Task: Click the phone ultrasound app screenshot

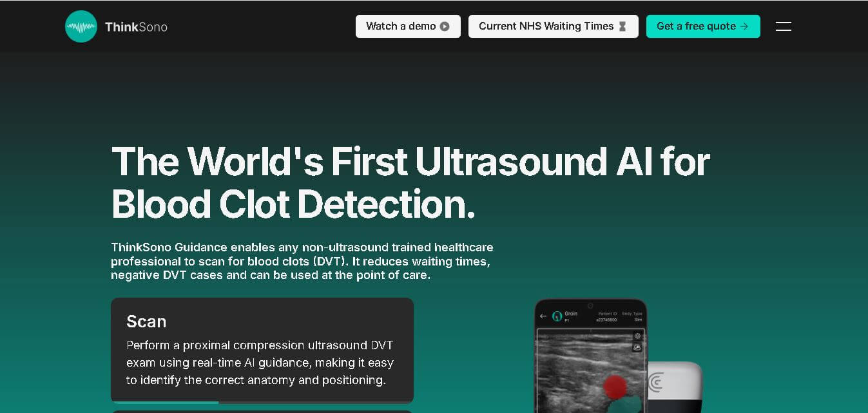Action: pos(590,356)
